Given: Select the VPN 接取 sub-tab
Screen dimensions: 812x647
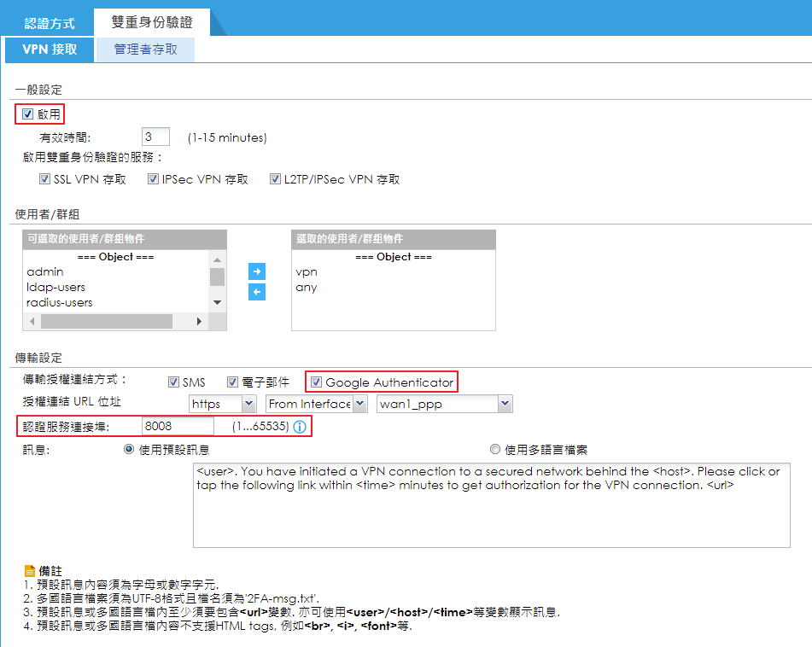Looking at the screenshot, I should pyautogui.click(x=50, y=50).
